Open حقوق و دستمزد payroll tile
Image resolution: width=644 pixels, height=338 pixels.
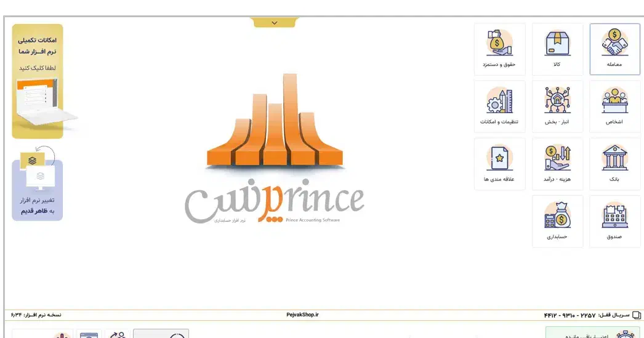coord(499,49)
